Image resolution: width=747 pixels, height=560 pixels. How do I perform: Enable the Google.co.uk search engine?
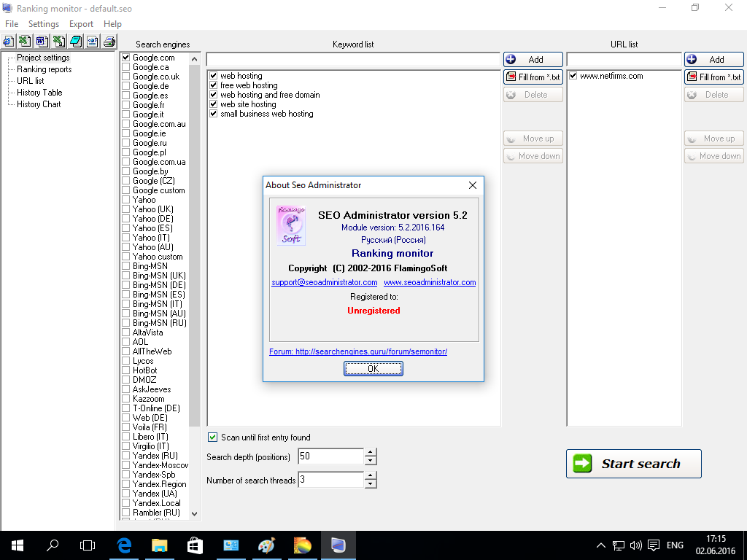[125, 77]
